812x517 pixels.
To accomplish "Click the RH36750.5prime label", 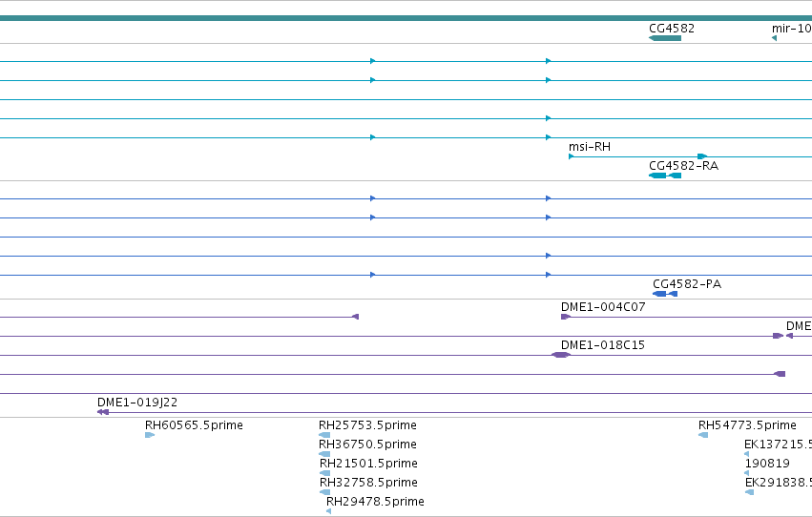I will click(367, 445).
